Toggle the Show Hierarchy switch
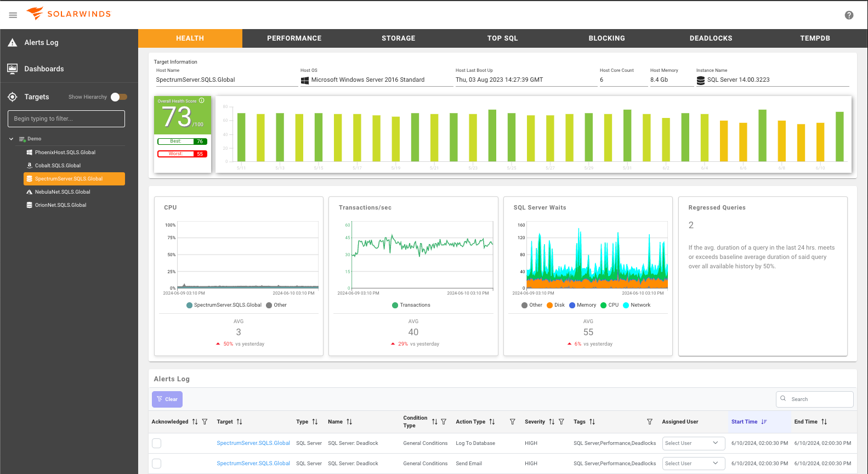Image resolution: width=868 pixels, height=474 pixels. point(119,97)
